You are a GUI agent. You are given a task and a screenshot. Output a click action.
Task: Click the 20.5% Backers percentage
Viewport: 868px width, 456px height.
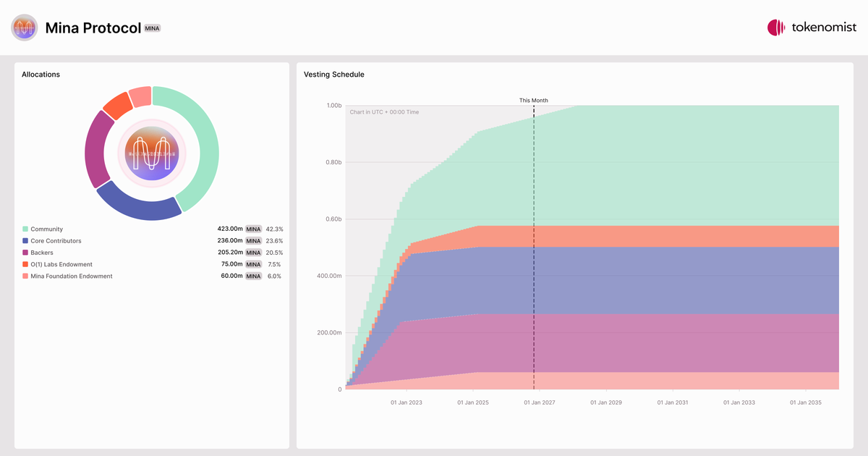click(x=274, y=253)
